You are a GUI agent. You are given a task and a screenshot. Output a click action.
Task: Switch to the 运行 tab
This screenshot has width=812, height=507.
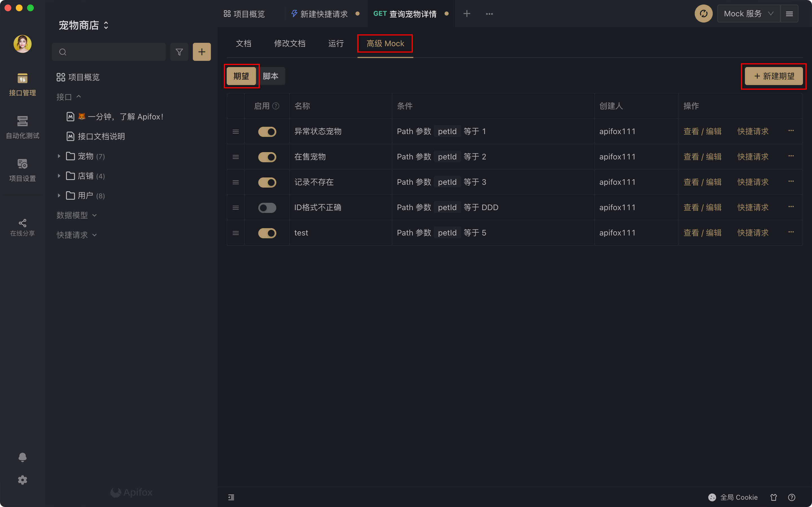click(x=336, y=44)
